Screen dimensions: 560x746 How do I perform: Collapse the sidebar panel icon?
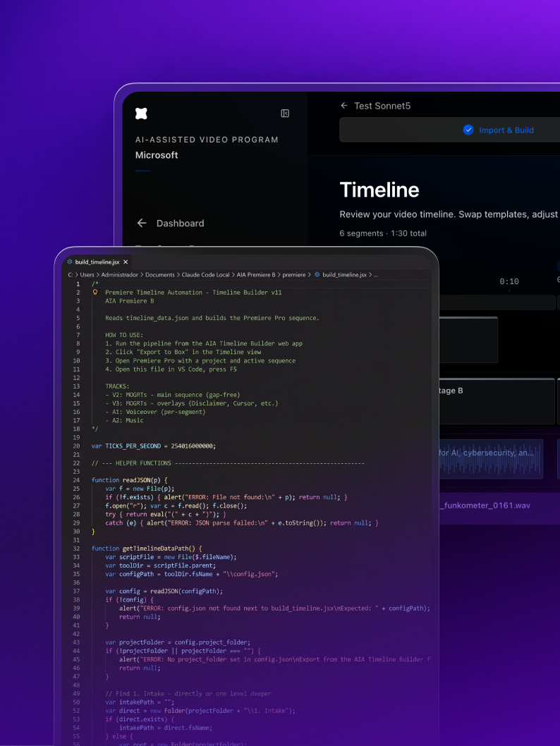pos(285,114)
